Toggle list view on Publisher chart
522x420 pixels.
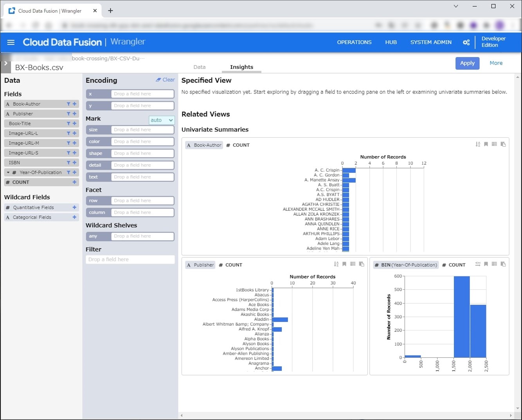(353, 264)
